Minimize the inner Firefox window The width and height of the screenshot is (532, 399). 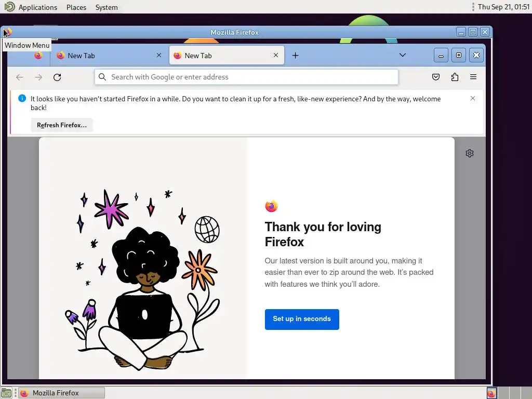tap(441, 55)
